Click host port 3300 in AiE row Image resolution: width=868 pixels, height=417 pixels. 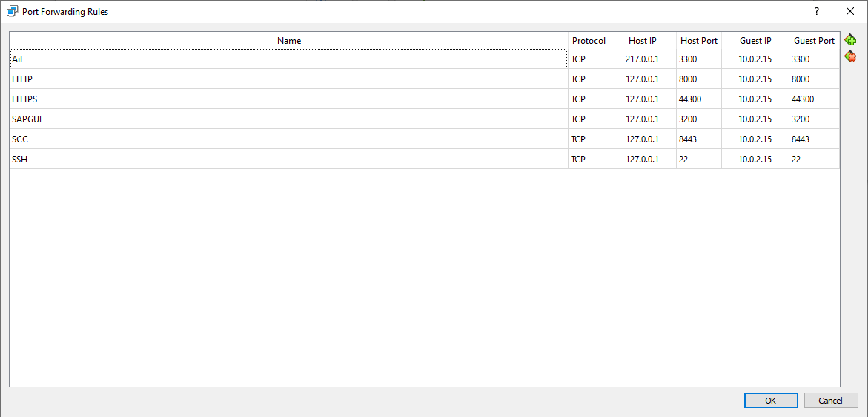click(698, 59)
